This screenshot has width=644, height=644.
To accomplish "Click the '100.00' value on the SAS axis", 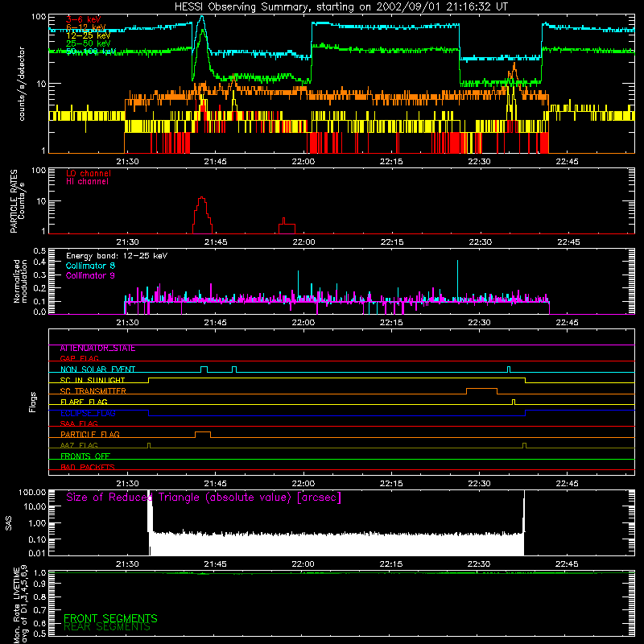I will (x=32, y=493).
